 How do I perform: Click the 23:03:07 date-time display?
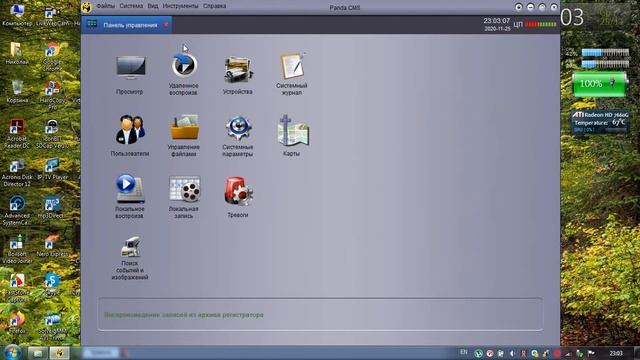(x=497, y=24)
